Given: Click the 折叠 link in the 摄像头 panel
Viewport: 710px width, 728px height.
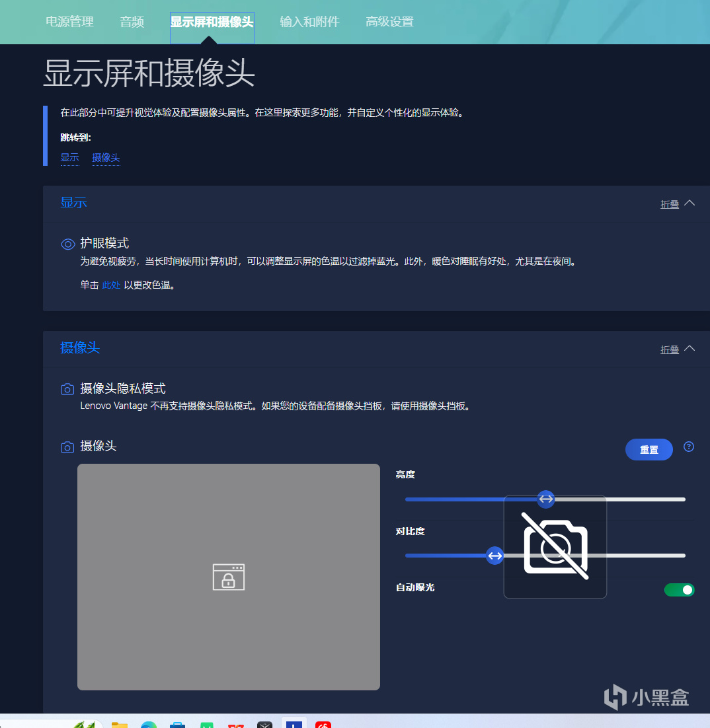Looking at the screenshot, I should point(670,349).
